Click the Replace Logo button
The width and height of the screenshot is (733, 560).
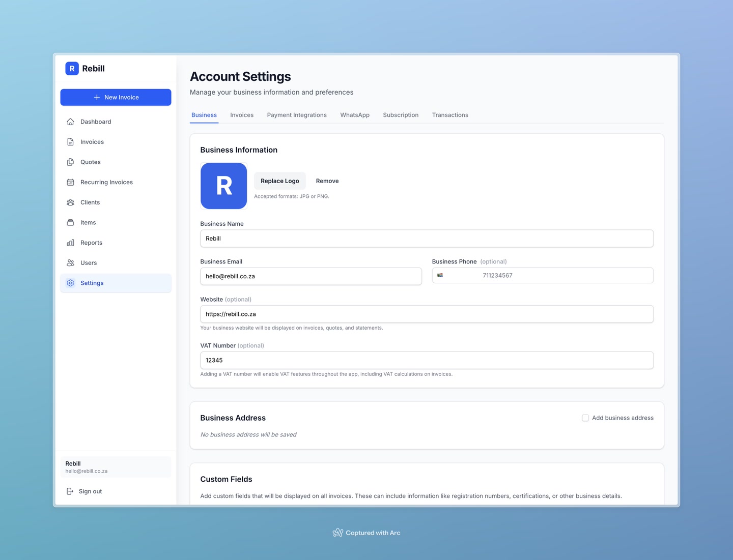point(279,181)
